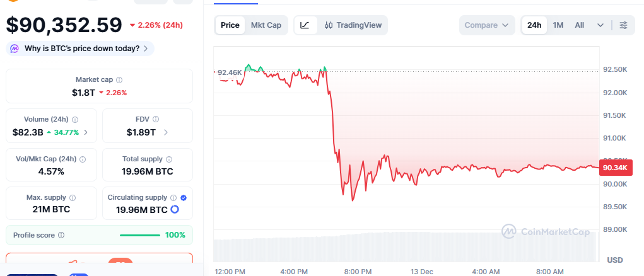Click the Profile score progress bar
The height and width of the screenshot is (276, 644).
click(x=139, y=235)
